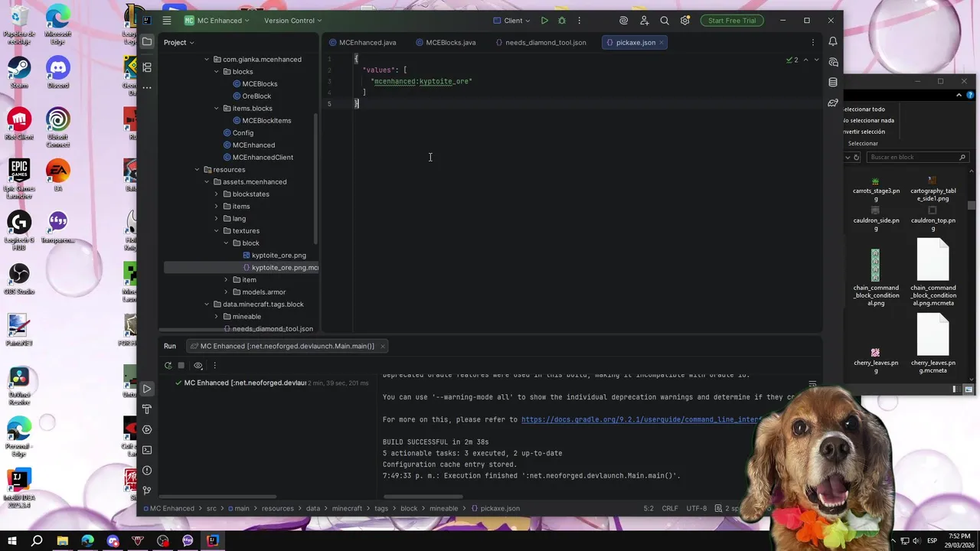Image resolution: width=980 pixels, height=551 pixels.
Task: Expand the models.armor folder
Action: (x=226, y=292)
